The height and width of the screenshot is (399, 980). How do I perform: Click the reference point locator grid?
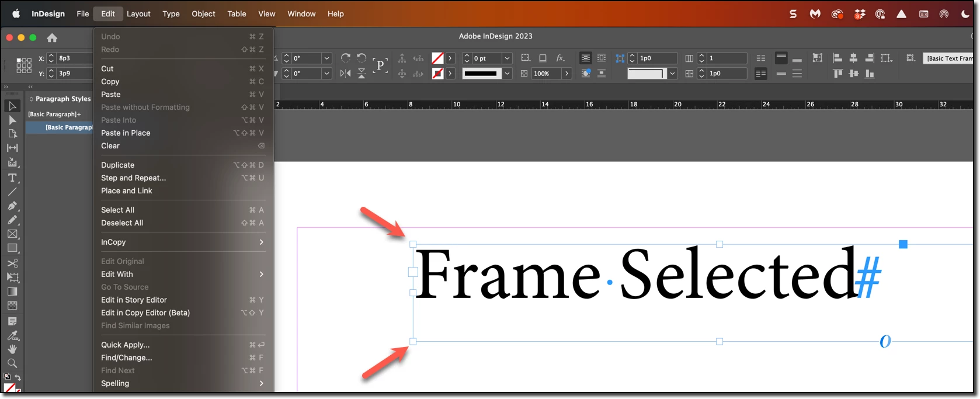24,65
